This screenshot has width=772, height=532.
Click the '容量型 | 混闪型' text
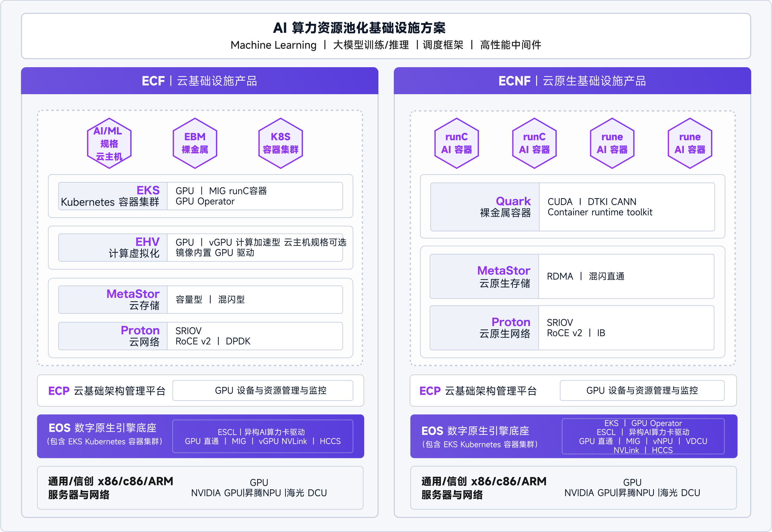(210, 299)
